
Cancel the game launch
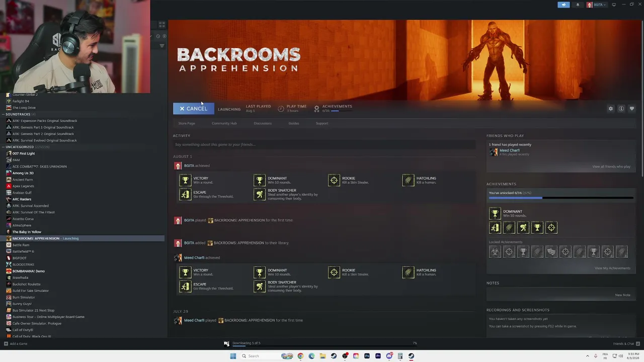pos(194,109)
